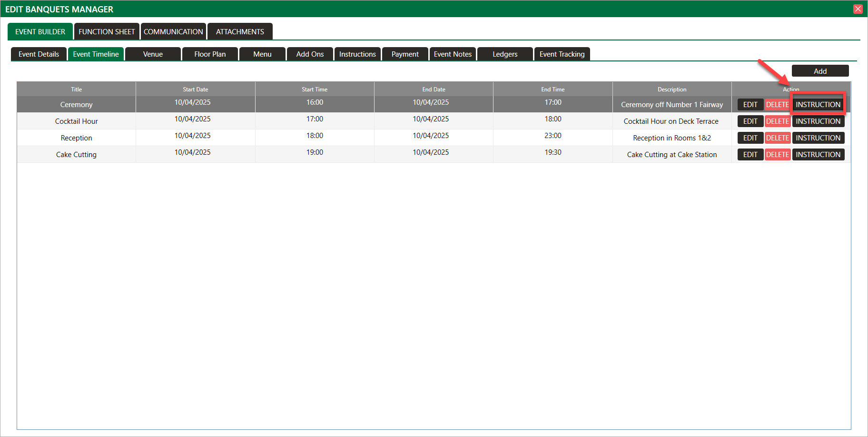Click the Ceremony start time 16:00

pos(315,102)
